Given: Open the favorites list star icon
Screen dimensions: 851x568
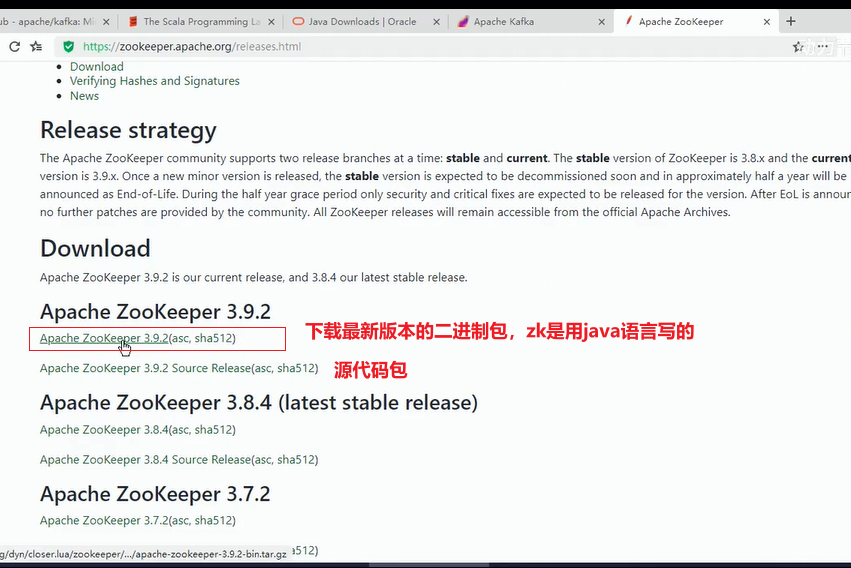Looking at the screenshot, I should click(x=36, y=47).
